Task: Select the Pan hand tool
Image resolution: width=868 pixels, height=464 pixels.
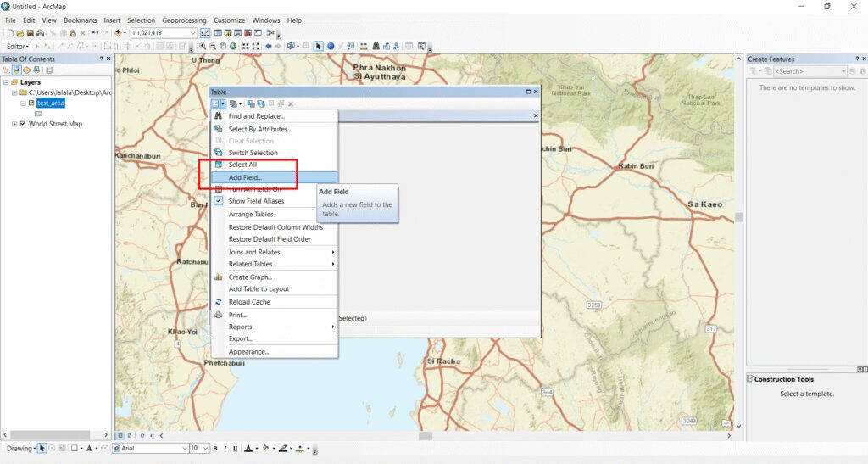Action: (223, 47)
